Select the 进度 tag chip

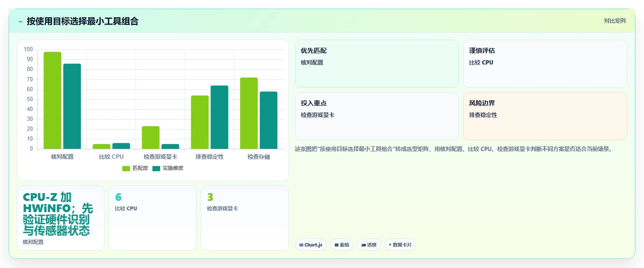pos(369,245)
